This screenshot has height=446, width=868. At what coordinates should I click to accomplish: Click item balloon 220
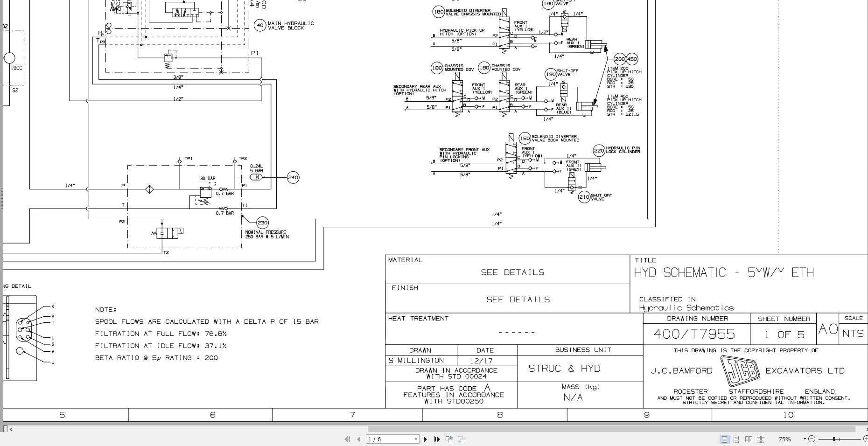coord(599,150)
